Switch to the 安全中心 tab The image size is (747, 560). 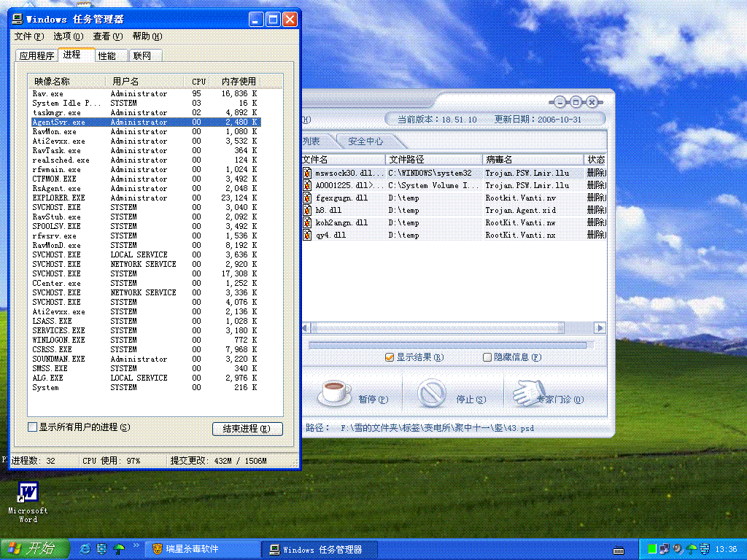[365, 141]
